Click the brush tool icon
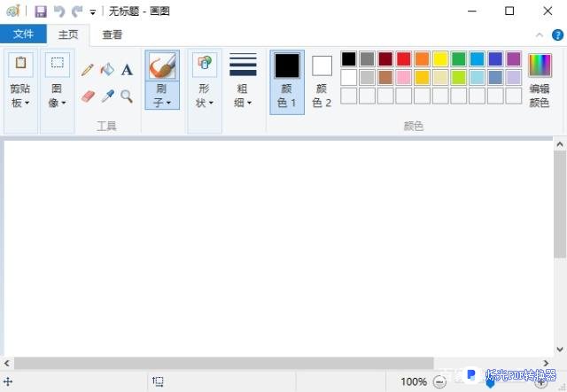Screen dimensions: 567x392 coord(162,65)
